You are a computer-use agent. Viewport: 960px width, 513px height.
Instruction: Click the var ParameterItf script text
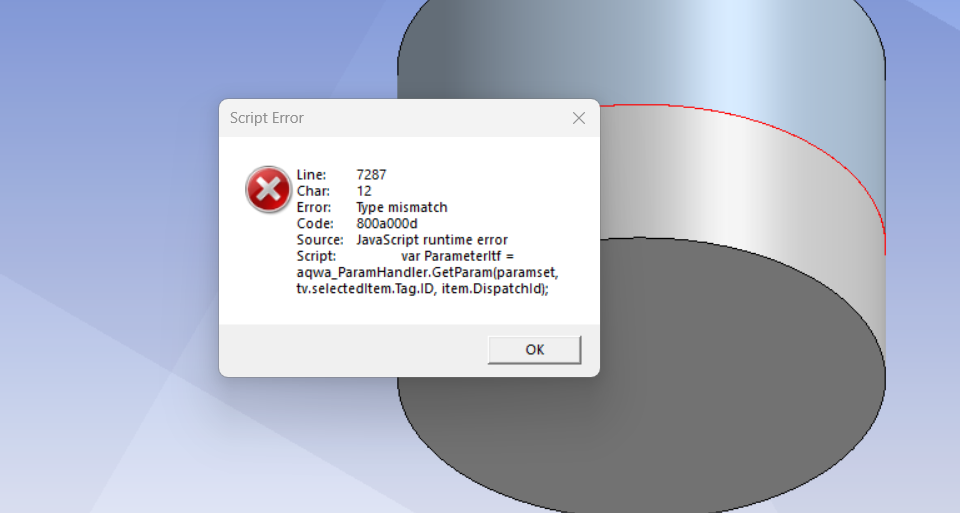[x=457, y=256]
